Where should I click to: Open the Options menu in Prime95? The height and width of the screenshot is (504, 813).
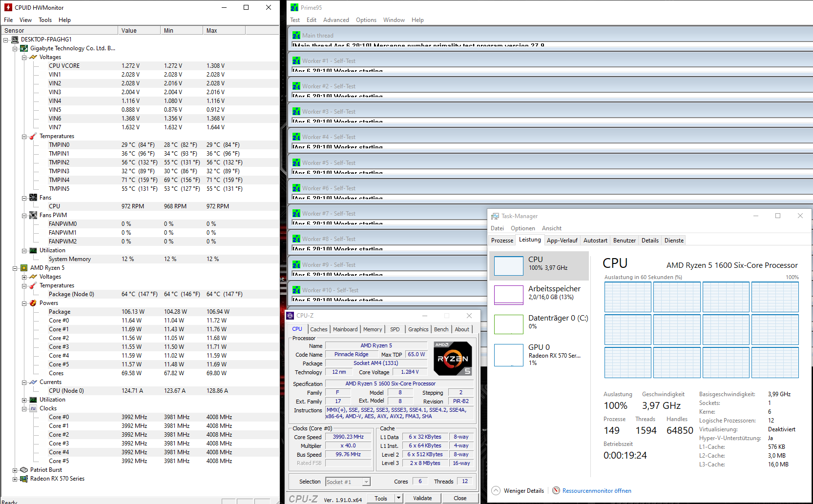coord(366,20)
